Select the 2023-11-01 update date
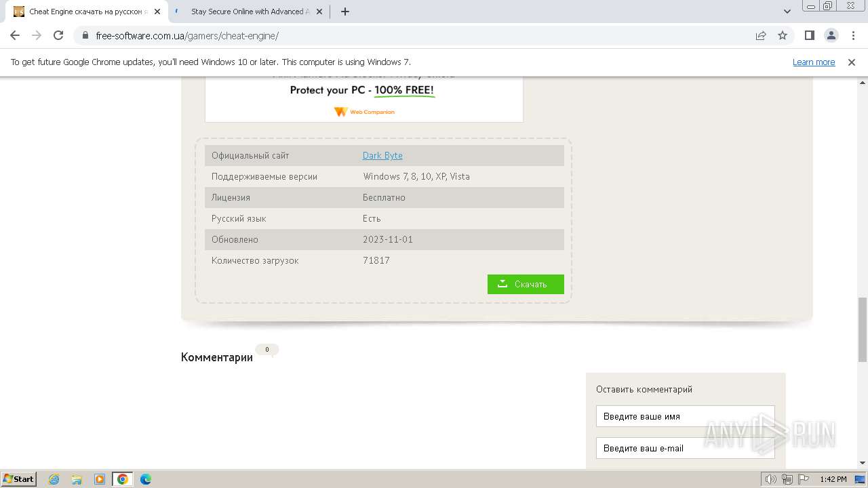This screenshot has width=868, height=488. click(388, 240)
